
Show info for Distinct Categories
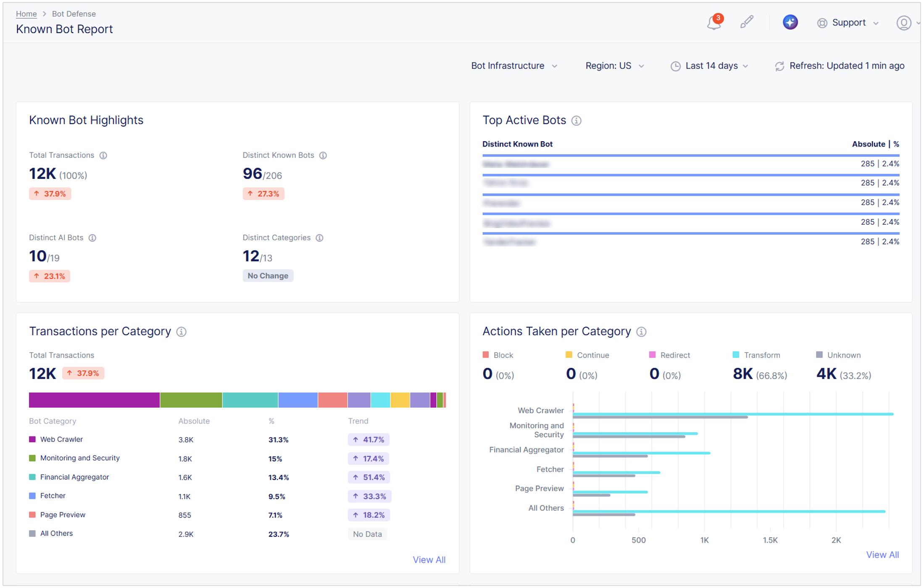pos(319,238)
